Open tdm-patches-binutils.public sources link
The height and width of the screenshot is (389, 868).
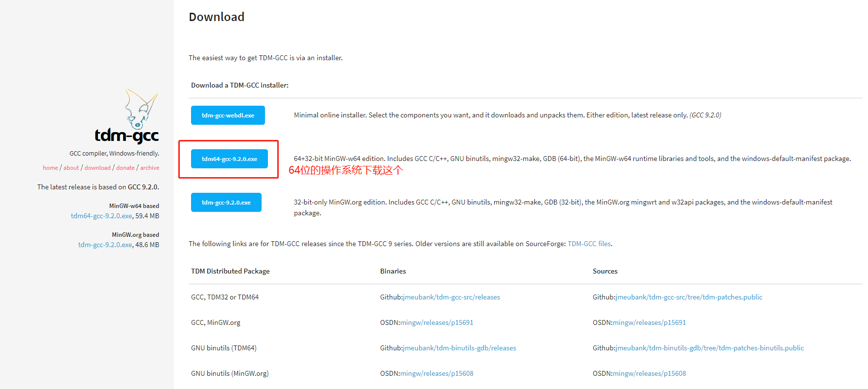coord(710,348)
